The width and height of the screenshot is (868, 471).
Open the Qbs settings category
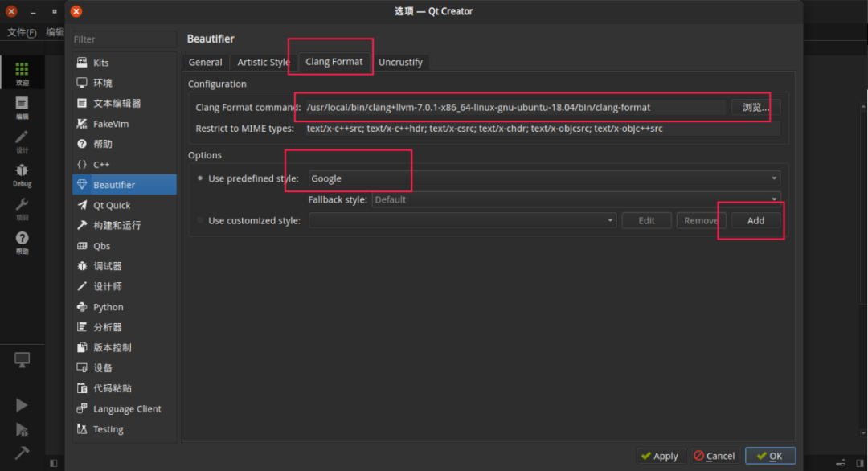click(x=125, y=246)
